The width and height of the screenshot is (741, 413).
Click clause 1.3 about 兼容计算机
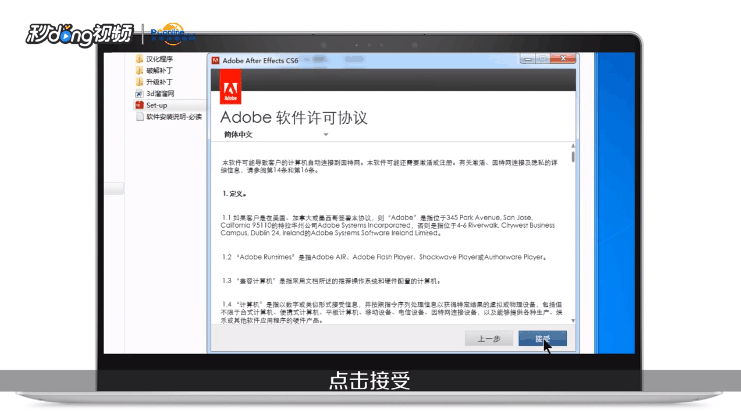pos(331,281)
